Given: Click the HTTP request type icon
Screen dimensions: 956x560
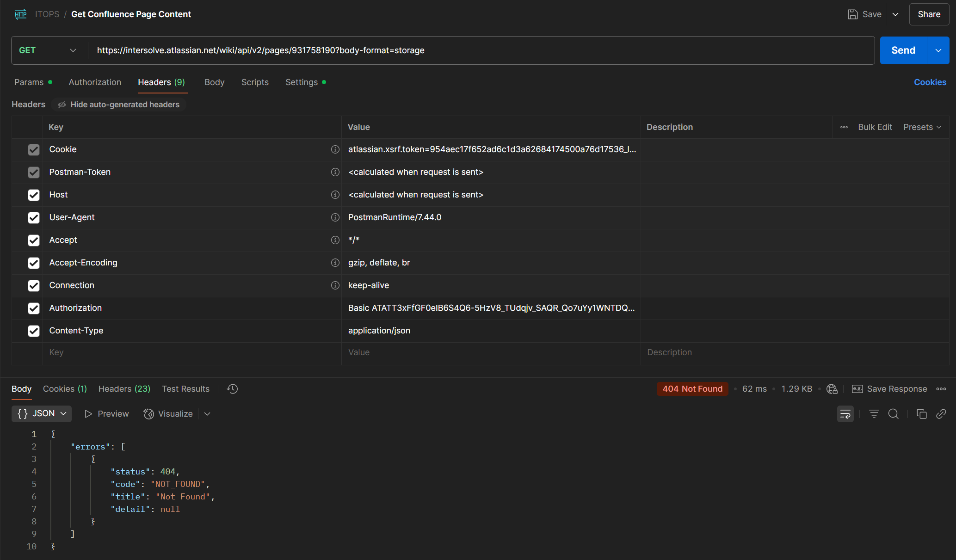Looking at the screenshot, I should tap(21, 14).
